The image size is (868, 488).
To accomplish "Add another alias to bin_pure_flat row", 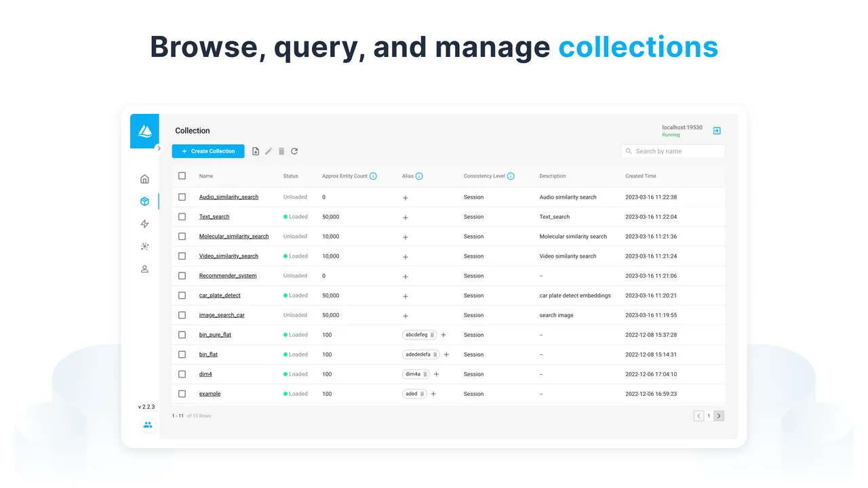I will pyautogui.click(x=443, y=335).
